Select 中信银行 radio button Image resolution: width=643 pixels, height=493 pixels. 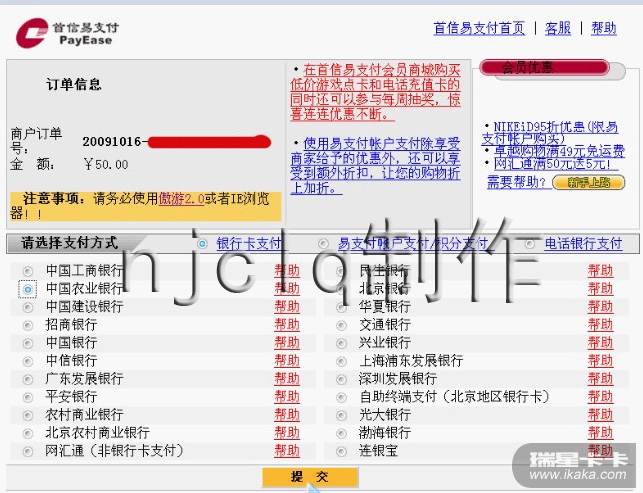click(28, 361)
